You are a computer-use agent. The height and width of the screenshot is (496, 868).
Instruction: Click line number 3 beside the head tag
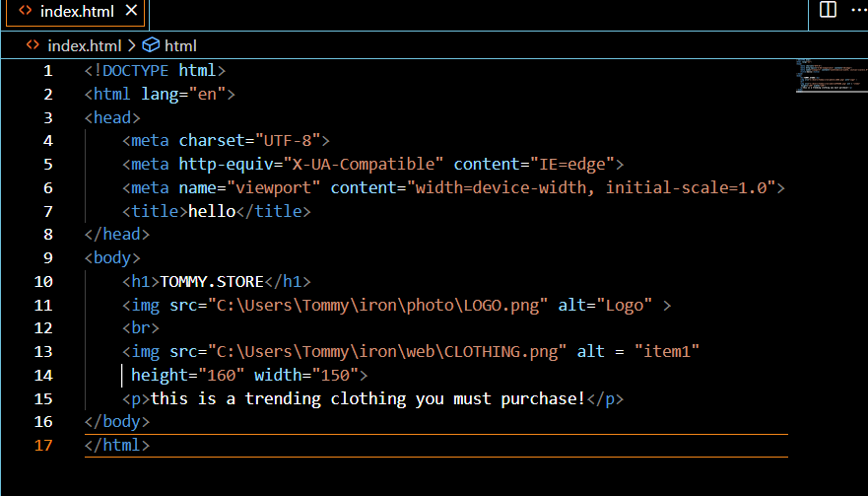(x=48, y=118)
